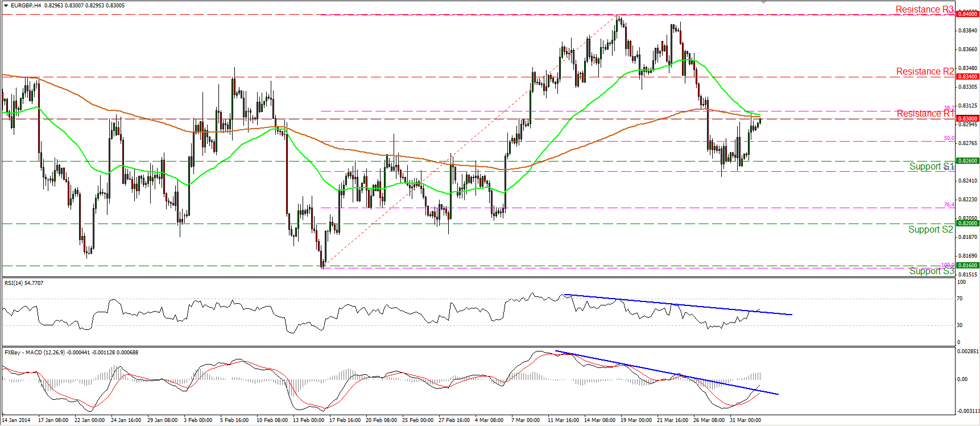Click the red 0.83400 price tag
The width and height of the screenshot is (980, 426).
coord(967,77)
